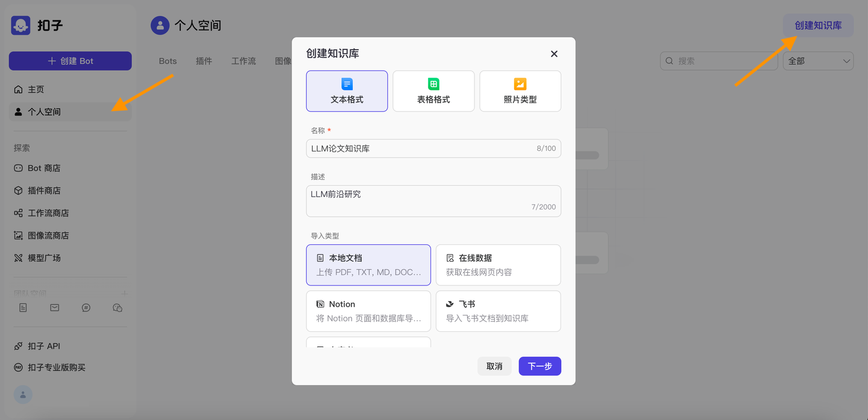Choose the 飞书 import option
This screenshot has width=868, height=420.
click(x=498, y=311)
